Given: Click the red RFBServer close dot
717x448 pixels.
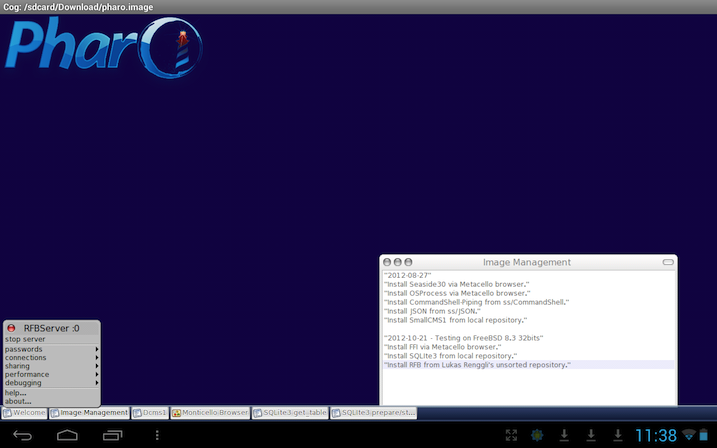Looking at the screenshot, I should pyautogui.click(x=11, y=328).
